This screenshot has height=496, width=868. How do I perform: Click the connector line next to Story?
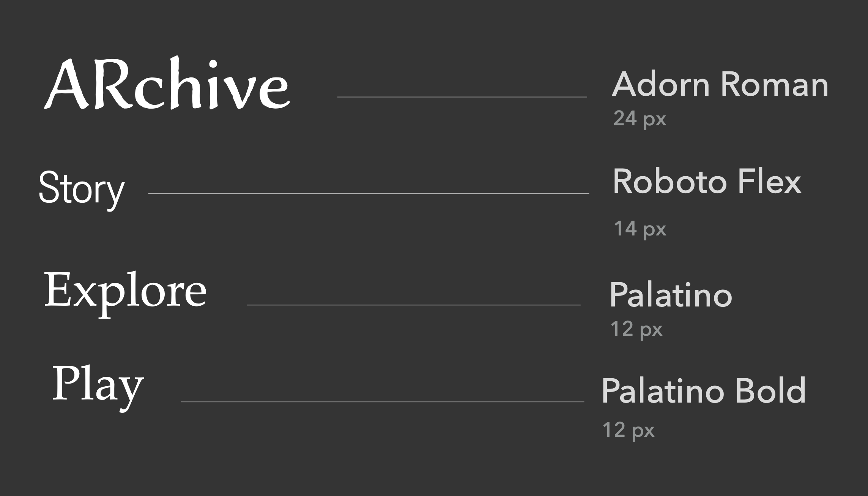pos(368,194)
